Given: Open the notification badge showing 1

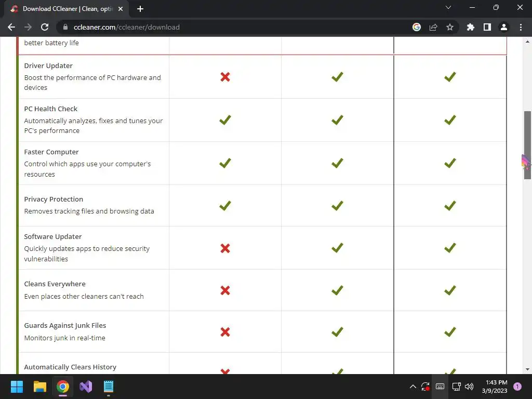Looking at the screenshot, I should coord(517,387).
